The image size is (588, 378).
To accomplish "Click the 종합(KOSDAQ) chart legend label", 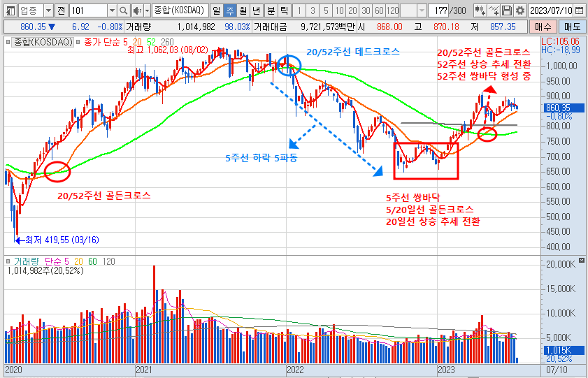I will point(43,42).
